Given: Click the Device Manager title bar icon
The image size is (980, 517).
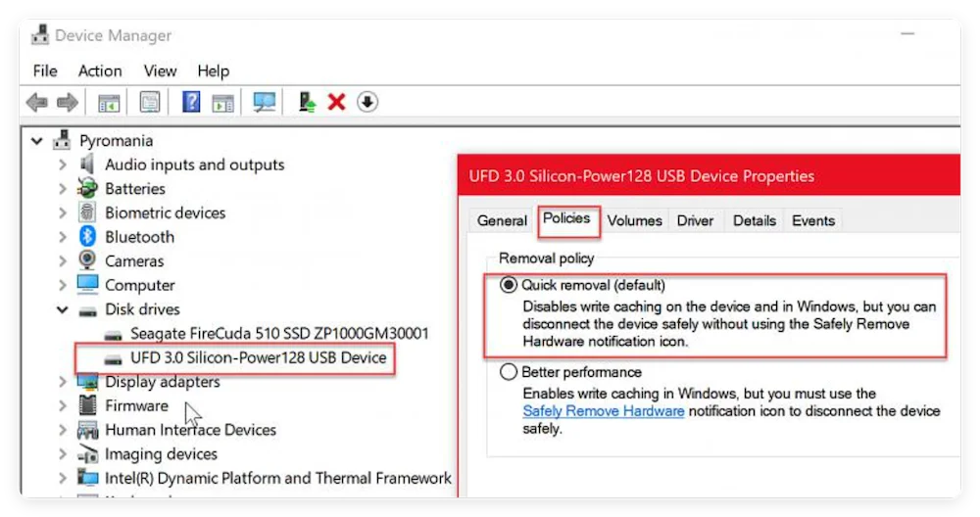Looking at the screenshot, I should tap(40, 35).
